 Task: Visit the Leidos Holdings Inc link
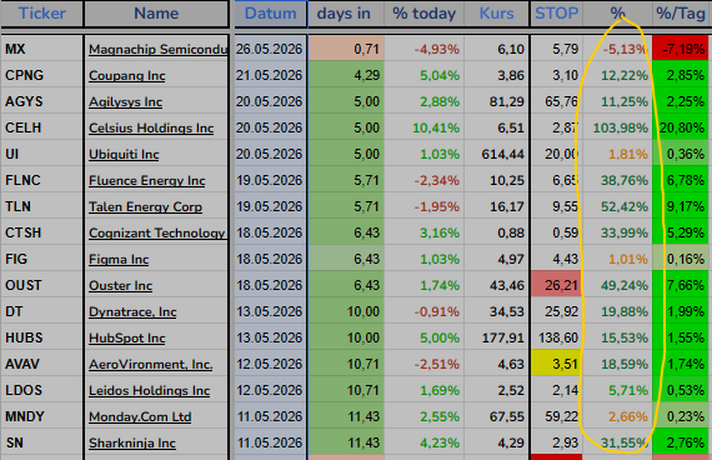[149, 391]
